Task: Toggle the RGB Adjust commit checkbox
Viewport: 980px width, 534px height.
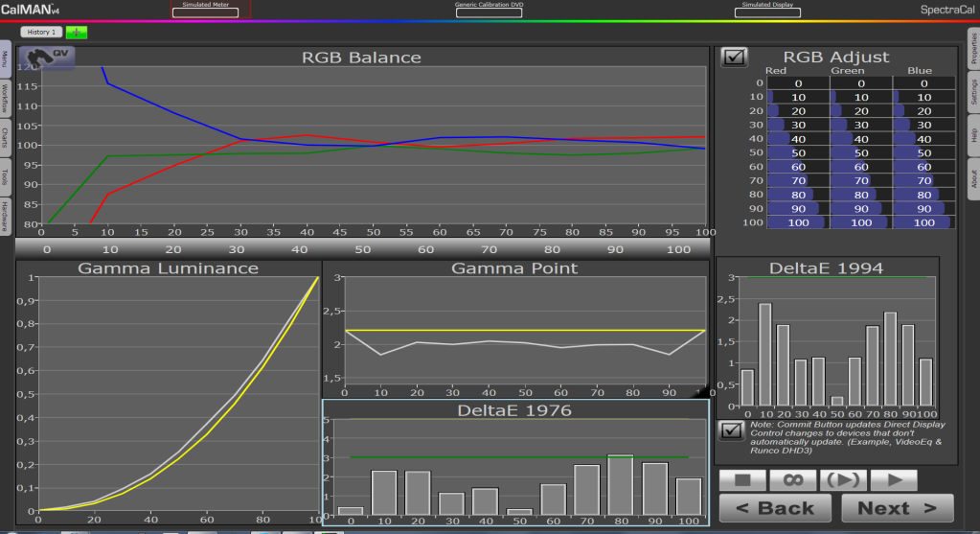Action: (x=735, y=58)
